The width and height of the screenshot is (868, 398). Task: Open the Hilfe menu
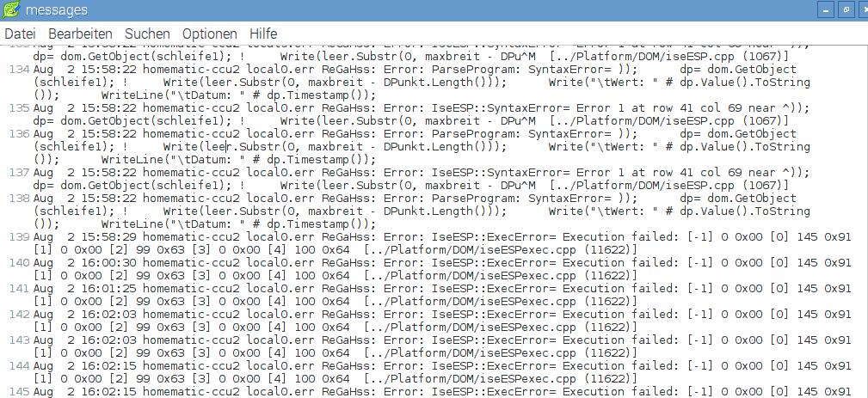pos(263,33)
